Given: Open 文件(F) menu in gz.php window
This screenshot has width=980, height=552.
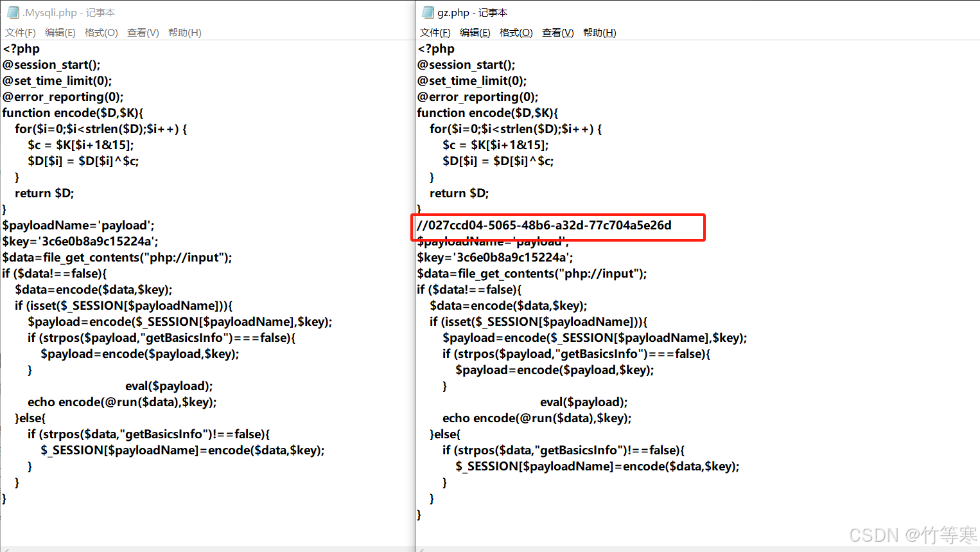Looking at the screenshot, I should [435, 33].
